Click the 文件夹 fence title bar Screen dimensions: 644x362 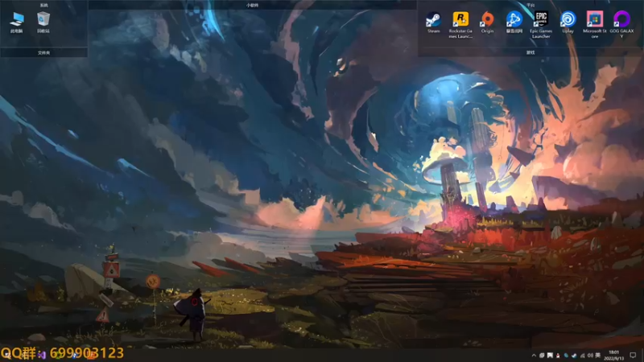click(44, 52)
